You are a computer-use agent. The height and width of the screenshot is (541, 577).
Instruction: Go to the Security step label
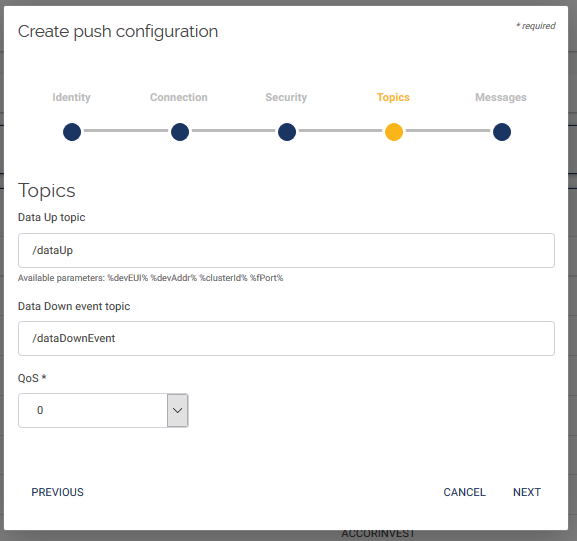point(286,97)
